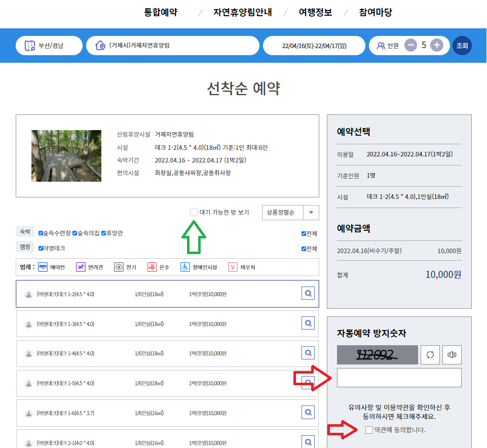Open the 22/04/16-22/04/17 date picker
Screen dimensions: 487x448
(314, 46)
